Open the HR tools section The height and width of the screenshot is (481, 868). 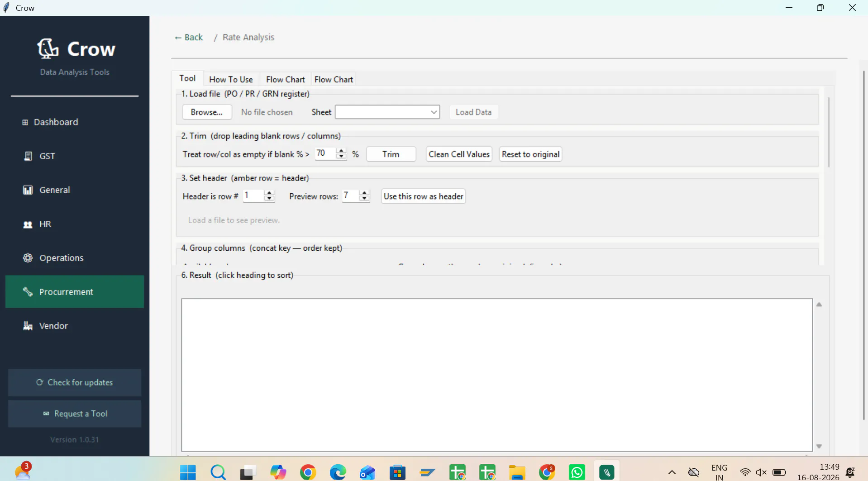pyautogui.click(x=75, y=224)
